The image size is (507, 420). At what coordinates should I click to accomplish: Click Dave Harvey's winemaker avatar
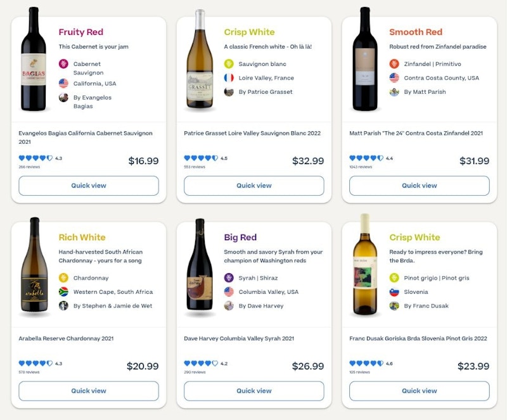[229, 306]
